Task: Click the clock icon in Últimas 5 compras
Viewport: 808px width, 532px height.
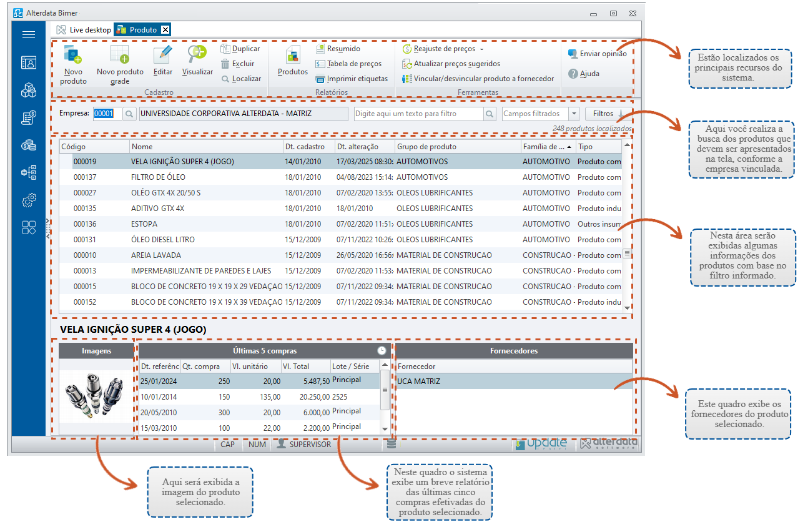Action: pos(382,351)
